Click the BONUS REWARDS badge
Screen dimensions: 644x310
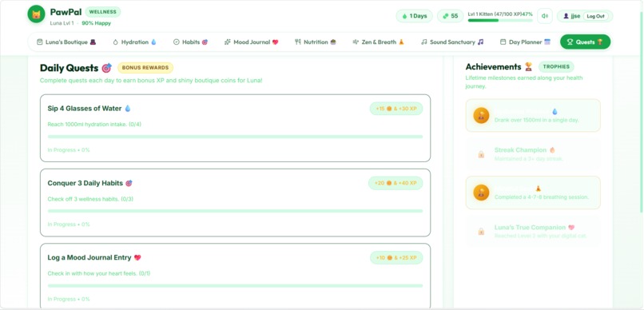pos(145,68)
